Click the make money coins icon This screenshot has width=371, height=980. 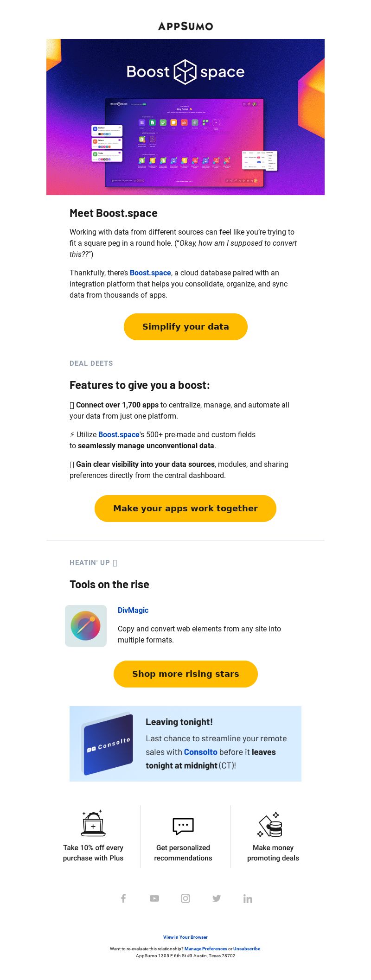[270, 825]
